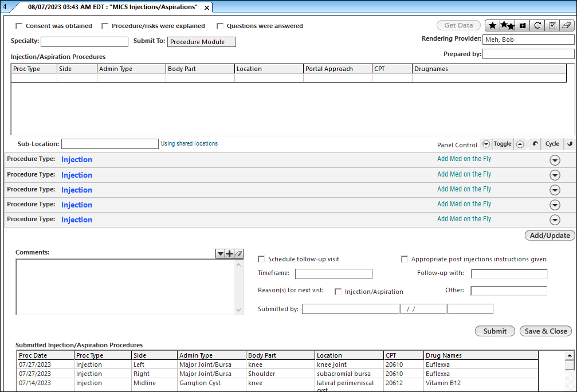
Task: Click the Portal Approach column header
Action: click(338, 69)
